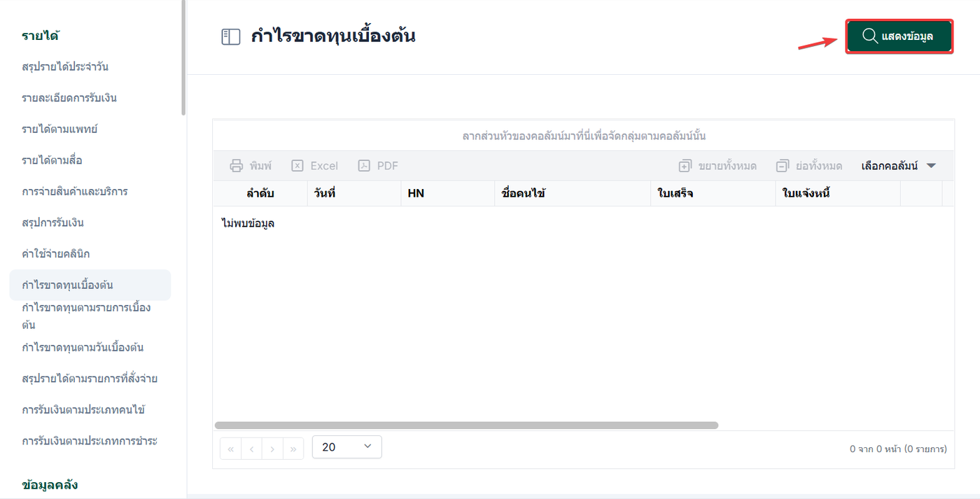Open ค่าใช้จ่ายคลินิก in the sidebar
Image resolution: width=980 pixels, height=499 pixels.
pyautogui.click(x=56, y=253)
